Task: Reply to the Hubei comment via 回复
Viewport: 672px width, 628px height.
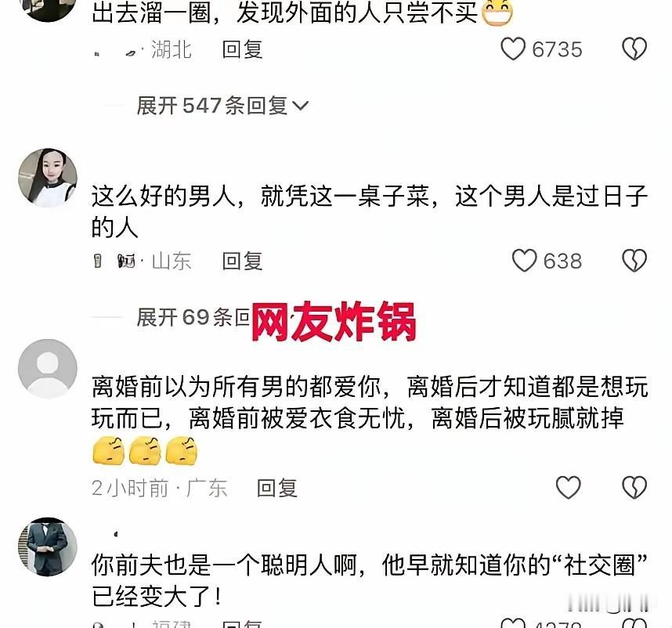Action: point(242,49)
